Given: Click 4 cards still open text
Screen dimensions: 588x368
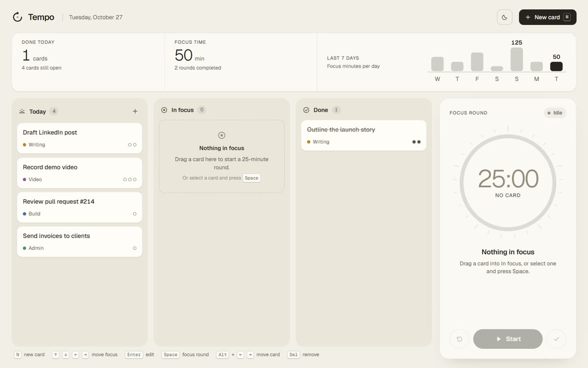Looking at the screenshot, I should pyautogui.click(x=42, y=68).
